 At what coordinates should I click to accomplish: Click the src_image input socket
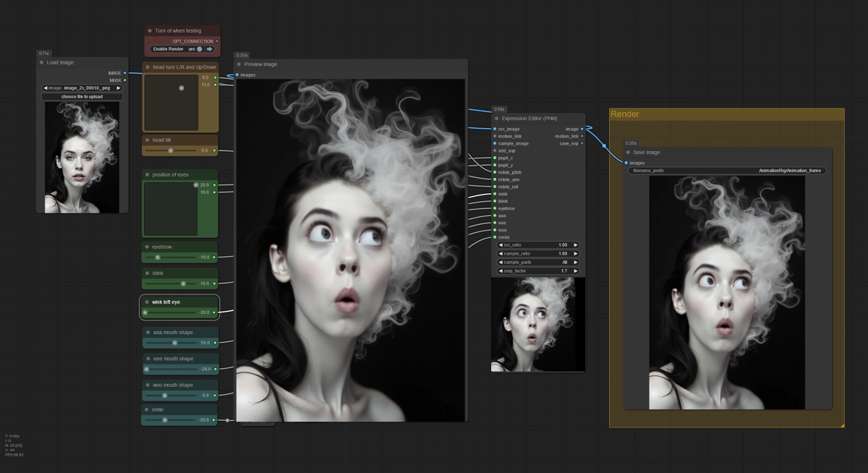click(495, 129)
